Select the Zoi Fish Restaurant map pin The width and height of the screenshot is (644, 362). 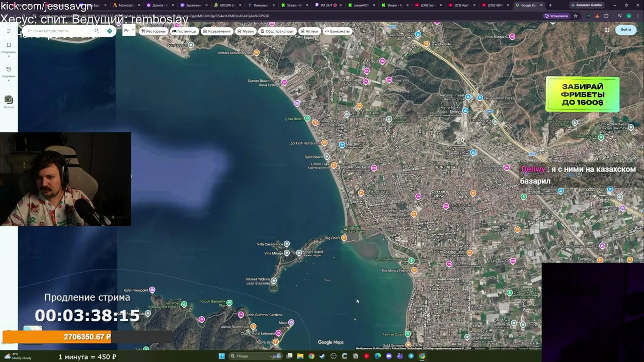tap(324, 143)
